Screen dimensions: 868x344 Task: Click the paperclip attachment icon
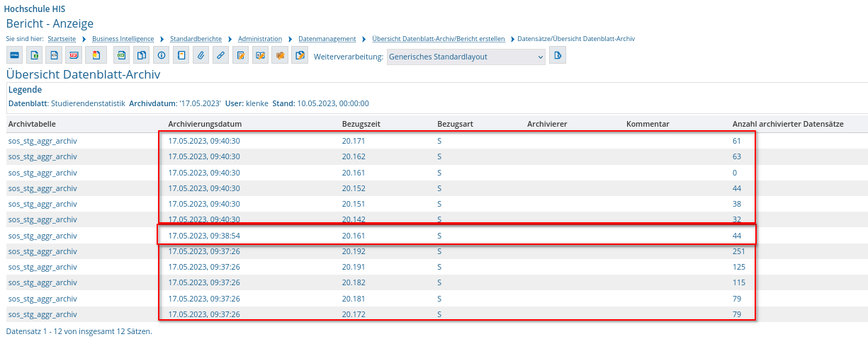pos(201,56)
